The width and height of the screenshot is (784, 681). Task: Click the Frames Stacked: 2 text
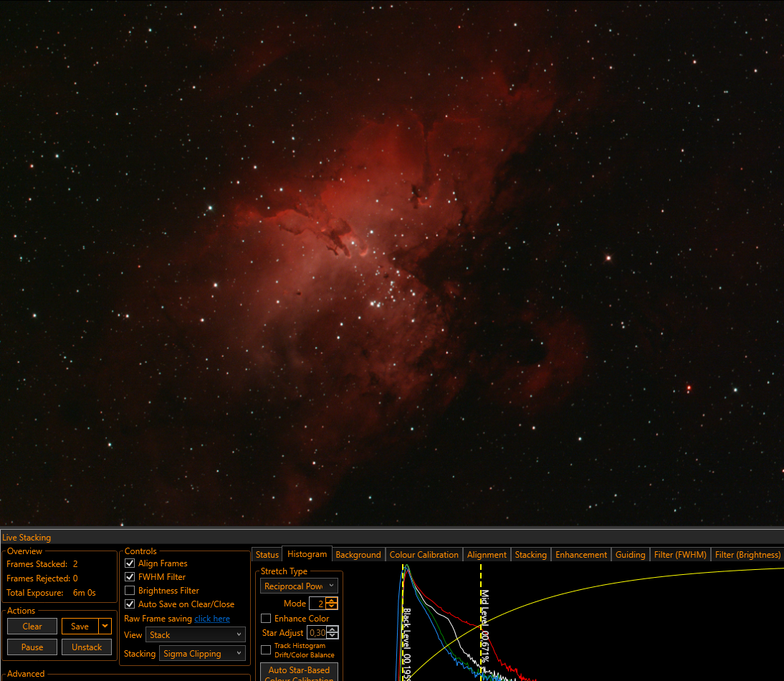(42, 564)
